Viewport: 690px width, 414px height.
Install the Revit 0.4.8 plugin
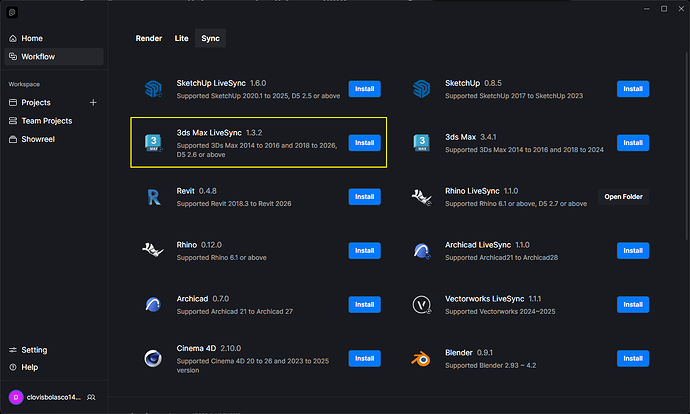(x=364, y=197)
